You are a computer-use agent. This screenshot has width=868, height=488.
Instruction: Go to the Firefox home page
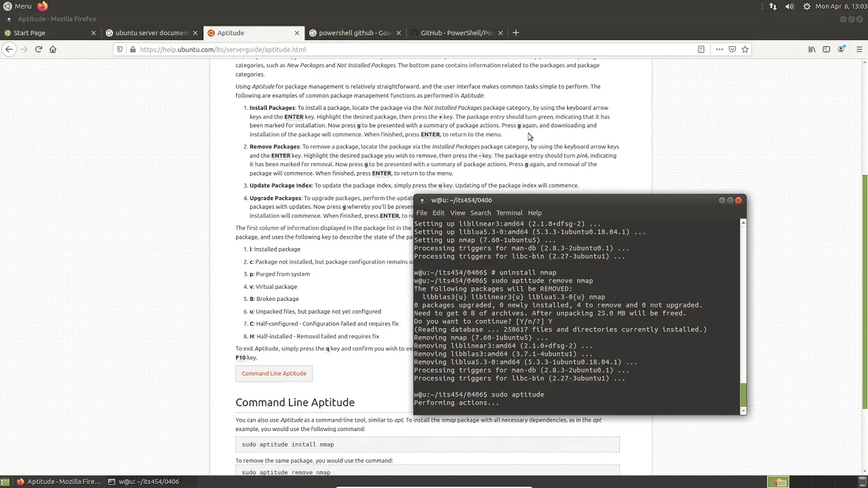click(x=53, y=49)
